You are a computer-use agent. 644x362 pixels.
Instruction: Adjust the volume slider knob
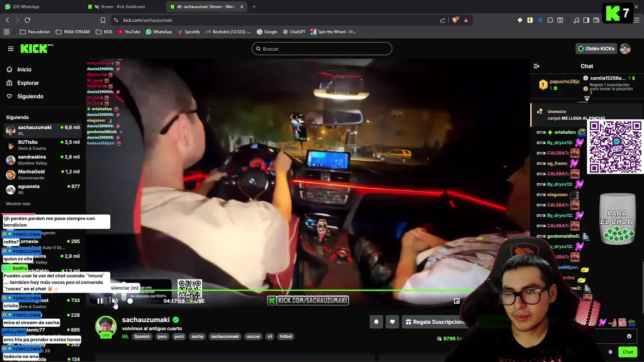point(130,301)
